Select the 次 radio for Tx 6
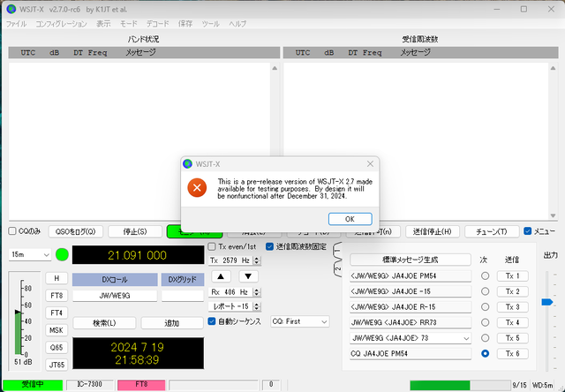Viewport: 565px width, 392px height. click(x=485, y=354)
